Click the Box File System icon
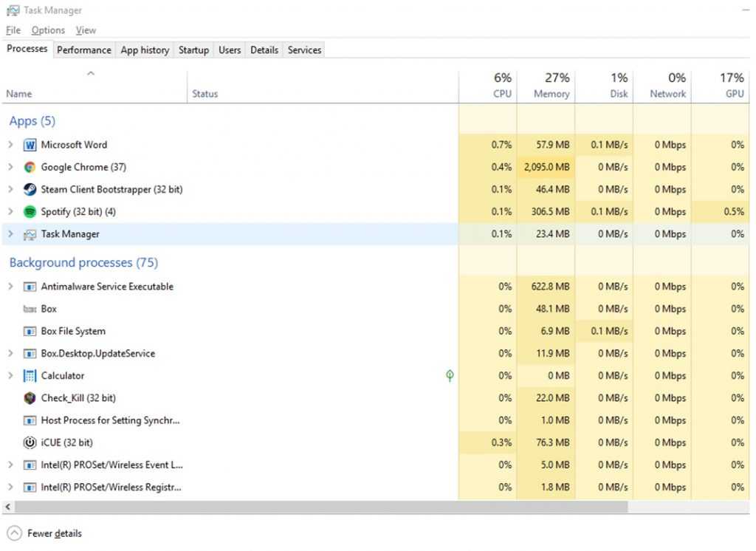Screen dimensions: 756x551 [x=30, y=331]
